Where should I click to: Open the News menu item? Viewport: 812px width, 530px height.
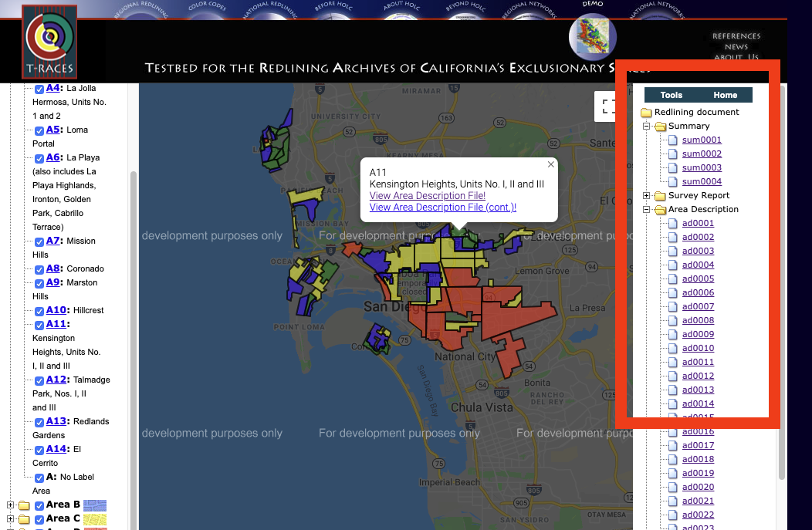(736, 46)
